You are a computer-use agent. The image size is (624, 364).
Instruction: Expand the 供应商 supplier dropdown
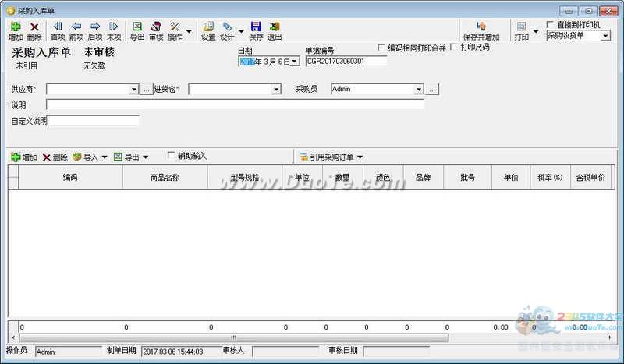tap(134, 90)
